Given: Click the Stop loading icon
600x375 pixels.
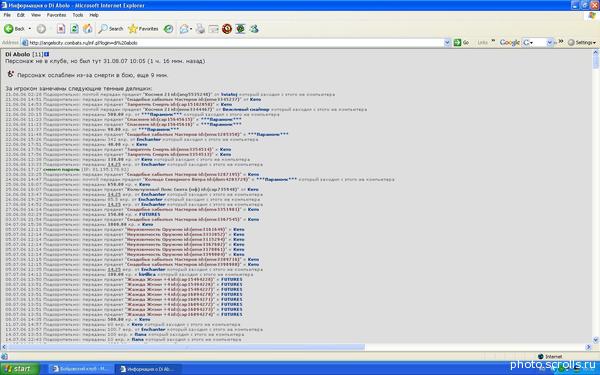Looking at the screenshot, I should click(61, 29).
